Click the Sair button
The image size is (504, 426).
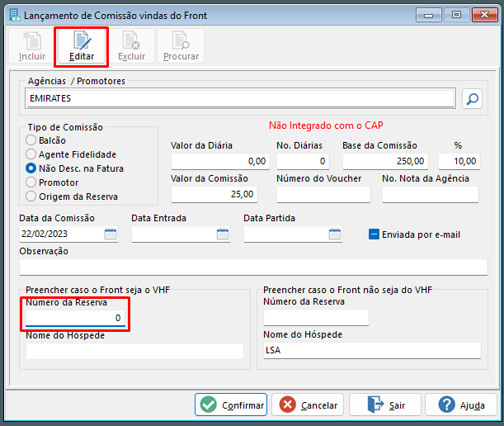(x=385, y=405)
